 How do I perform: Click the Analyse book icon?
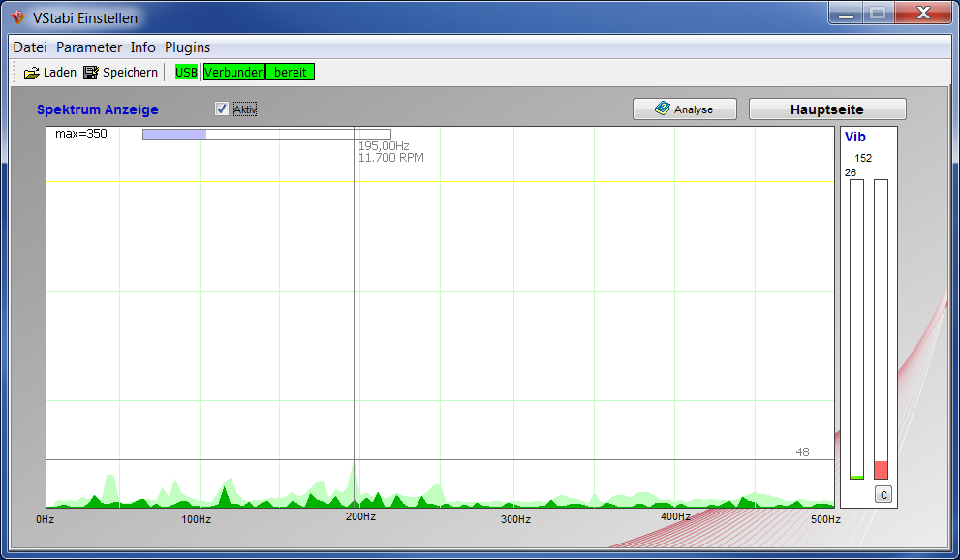point(663,109)
